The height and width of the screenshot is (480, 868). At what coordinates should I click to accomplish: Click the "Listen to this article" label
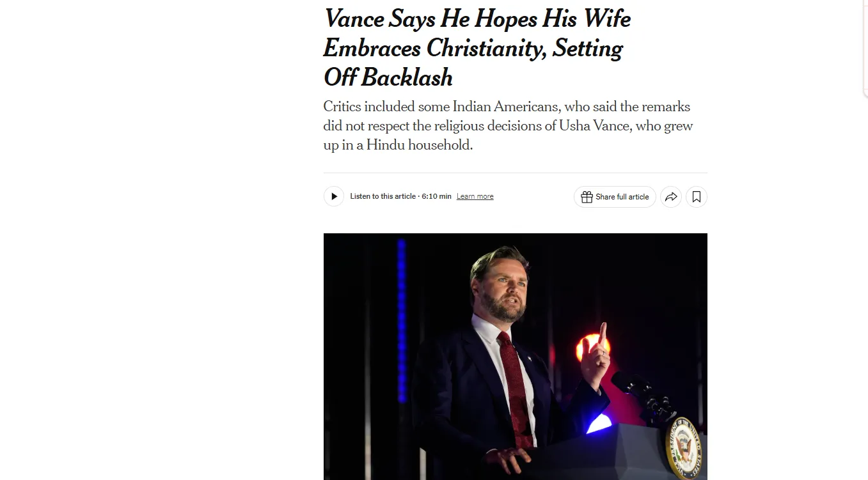(x=383, y=196)
